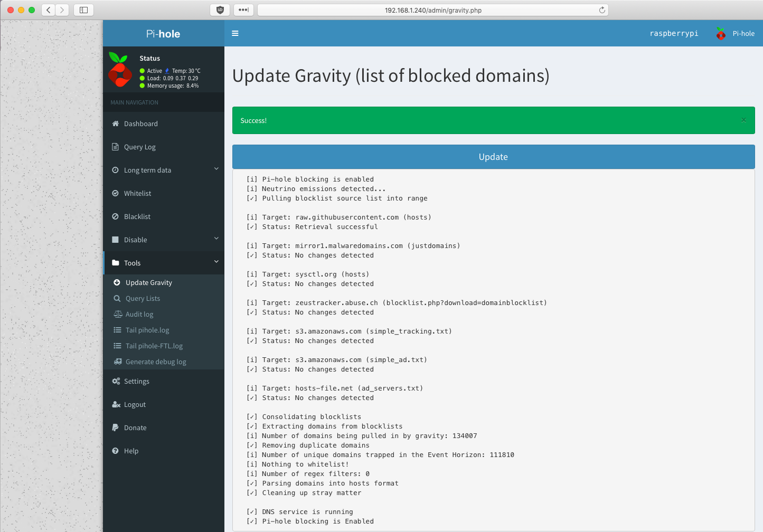Screen dimensions: 763x532
Task: Dismiss the Success alert with its X
Action: (743, 120)
